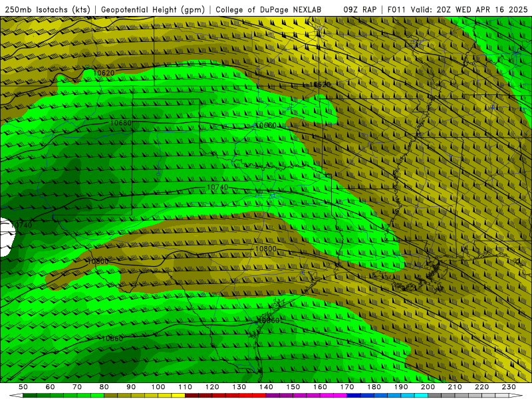
Task: Click the 90 label on the color scale
Action: coord(131,387)
